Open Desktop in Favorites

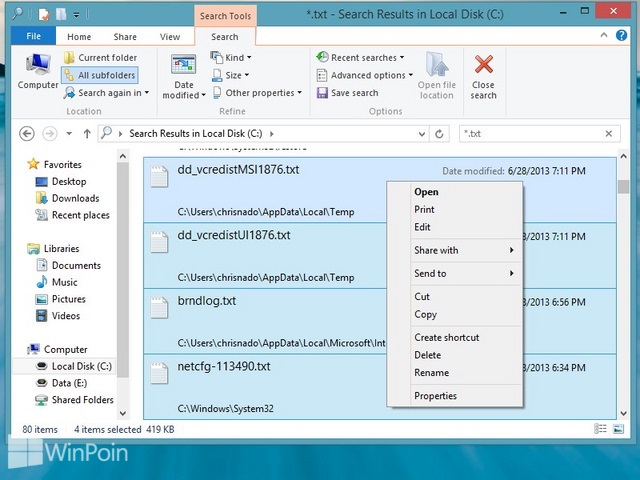coord(61,182)
